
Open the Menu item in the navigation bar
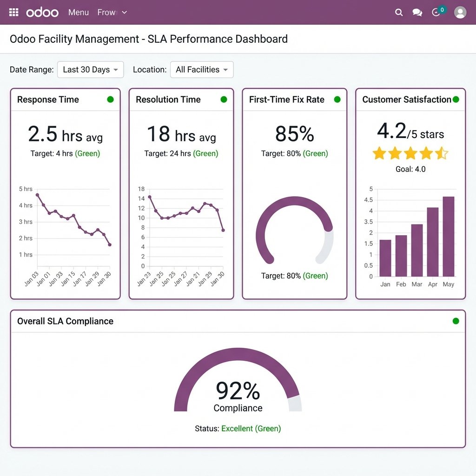[x=78, y=13]
